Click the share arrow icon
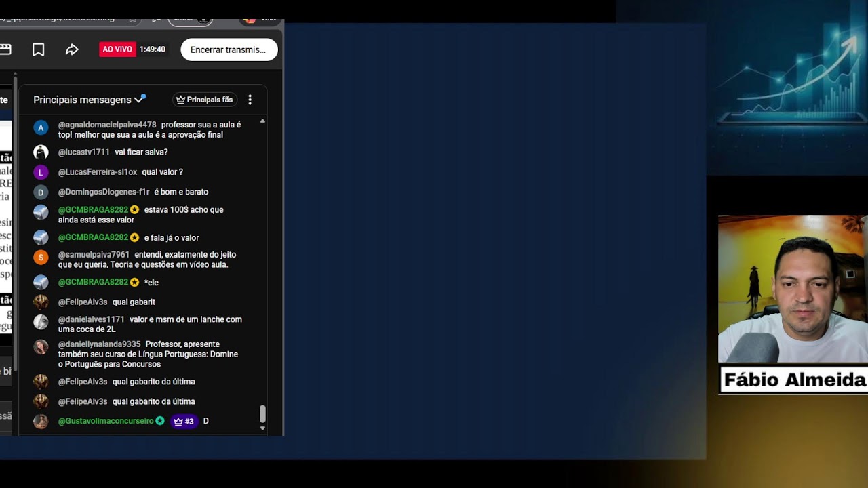 (72, 49)
